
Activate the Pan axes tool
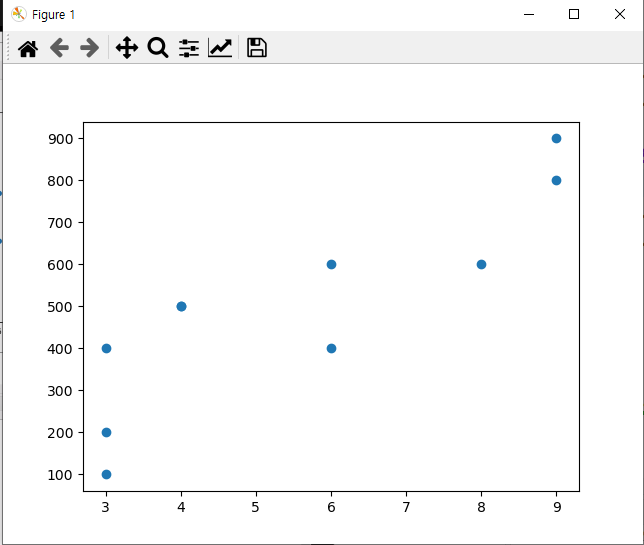pos(126,48)
